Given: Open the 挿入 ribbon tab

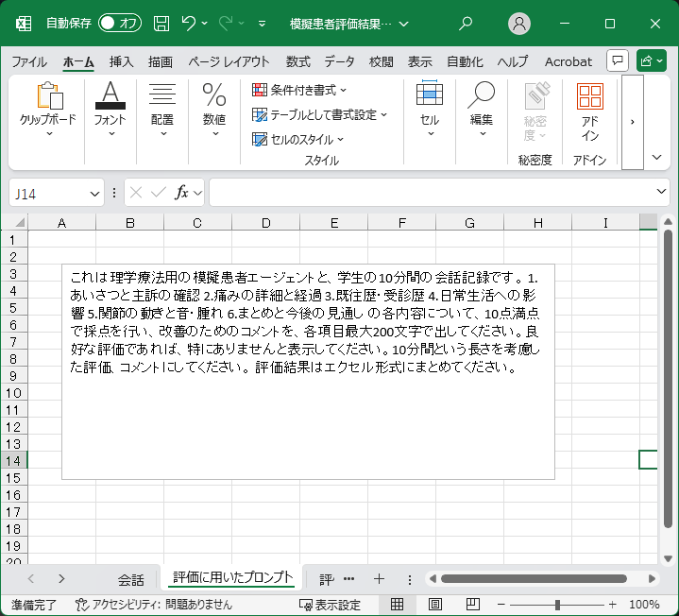Looking at the screenshot, I should click(121, 61).
